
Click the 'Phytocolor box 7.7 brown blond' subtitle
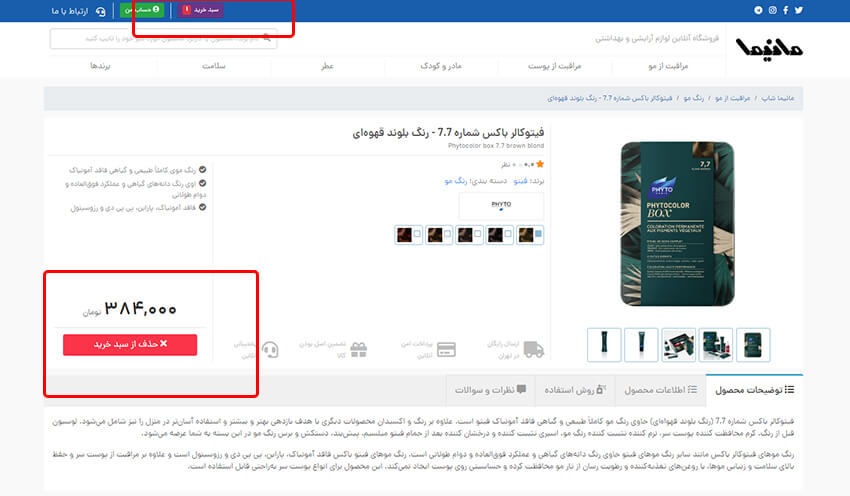click(495, 146)
